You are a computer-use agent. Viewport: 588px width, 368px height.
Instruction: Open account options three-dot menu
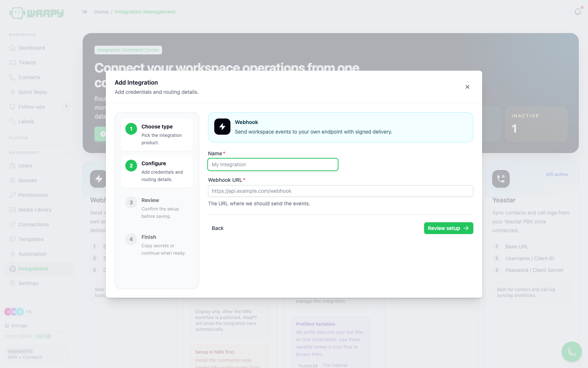[62, 354]
